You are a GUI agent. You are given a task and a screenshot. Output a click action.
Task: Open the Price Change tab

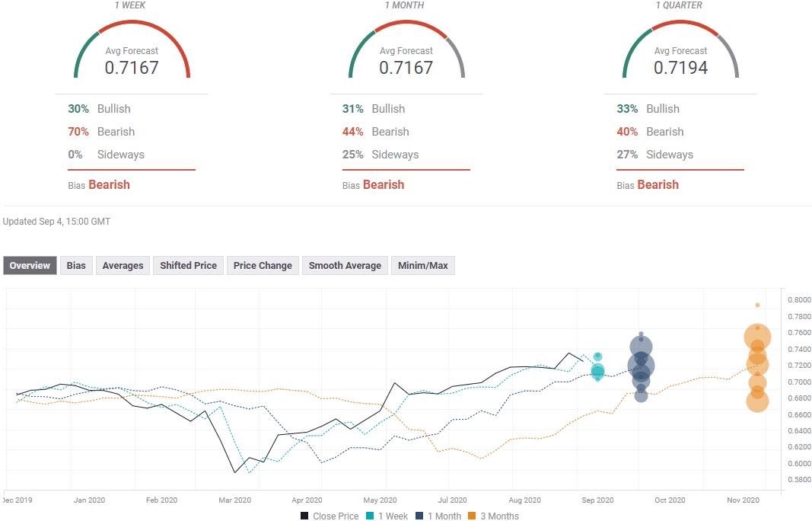coord(263,265)
